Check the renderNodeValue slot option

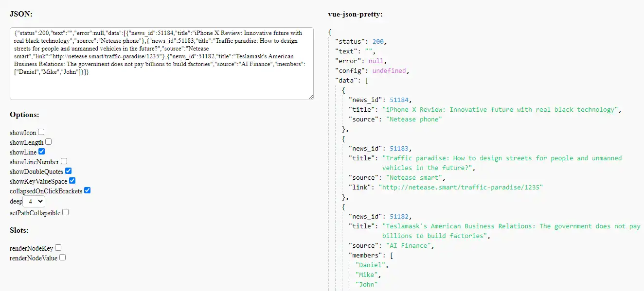point(63,257)
